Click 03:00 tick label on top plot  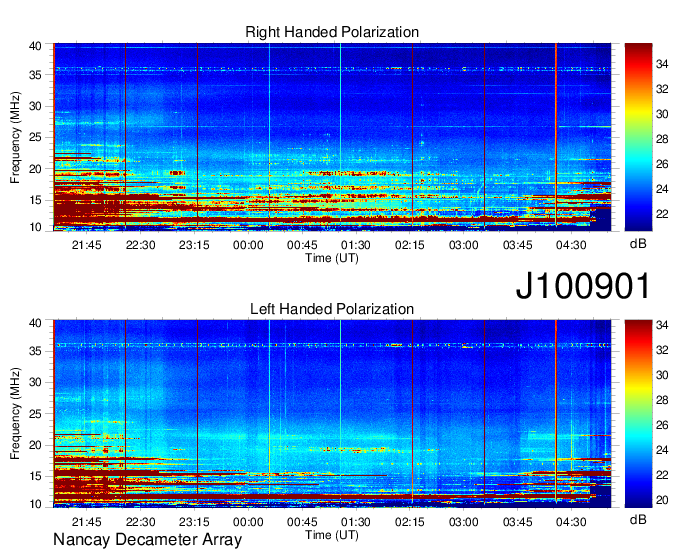coord(464,245)
